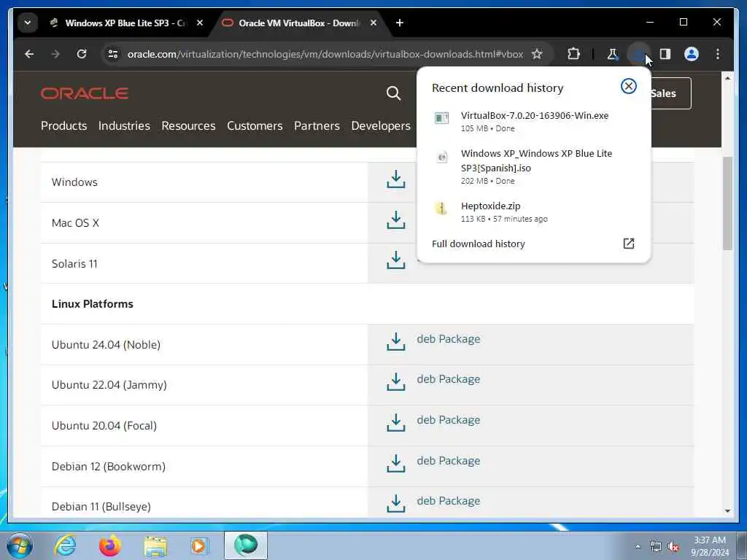Click the Ubuntu 20.04 (Focal) download icon

[396, 423]
